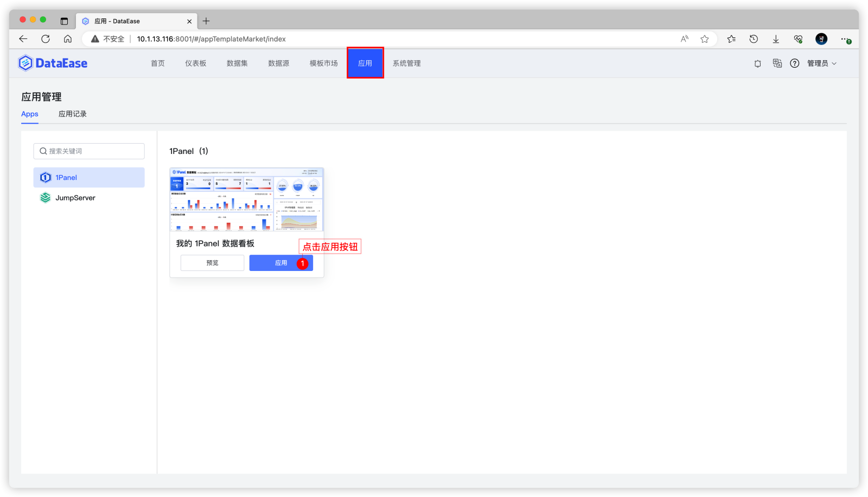Image resolution: width=868 pixels, height=497 pixels.
Task: Click the 1Panel (1) section title
Action: (189, 151)
